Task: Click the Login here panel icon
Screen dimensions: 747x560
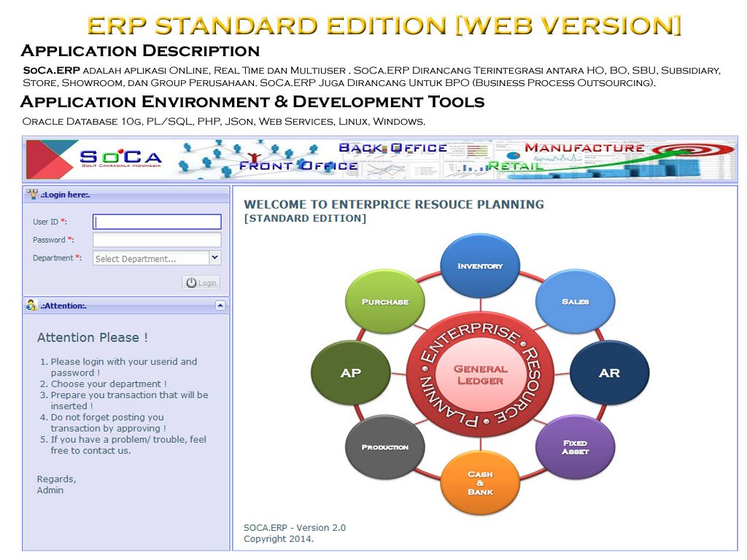Action: click(32, 194)
